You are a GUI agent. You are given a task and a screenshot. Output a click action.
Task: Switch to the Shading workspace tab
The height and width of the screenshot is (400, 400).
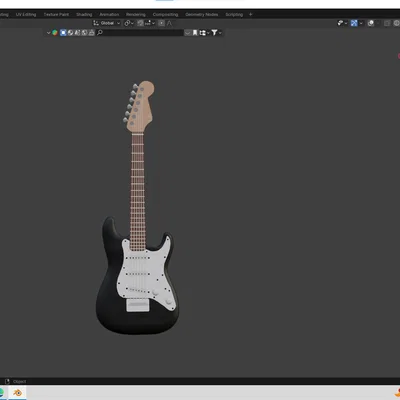pyautogui.click(x=84, y=14)
